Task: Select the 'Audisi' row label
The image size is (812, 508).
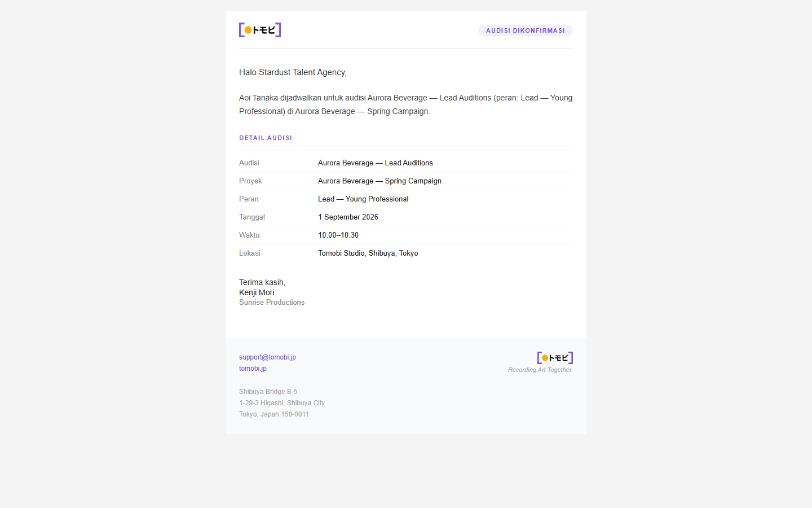Action: [x=249, y=163]
